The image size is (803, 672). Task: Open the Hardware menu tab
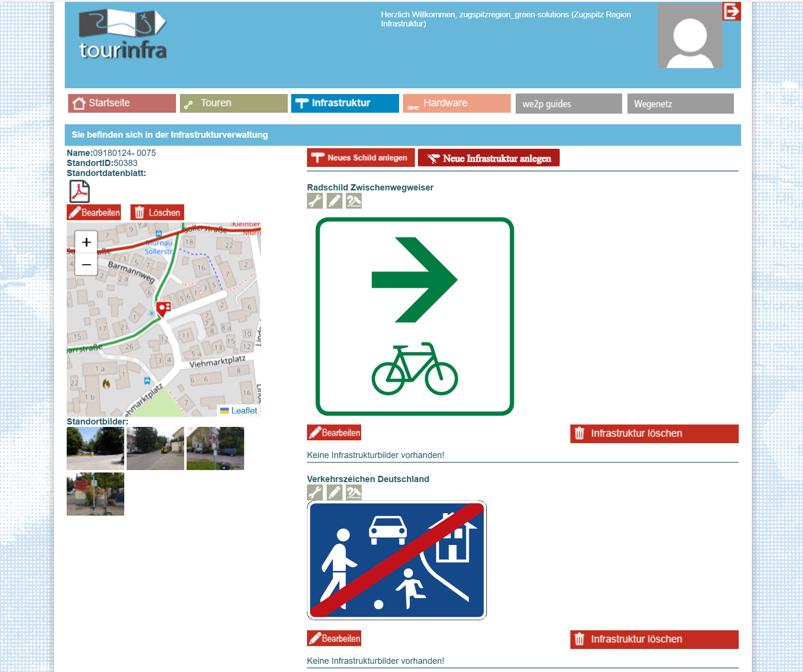(x=457, y=103)
